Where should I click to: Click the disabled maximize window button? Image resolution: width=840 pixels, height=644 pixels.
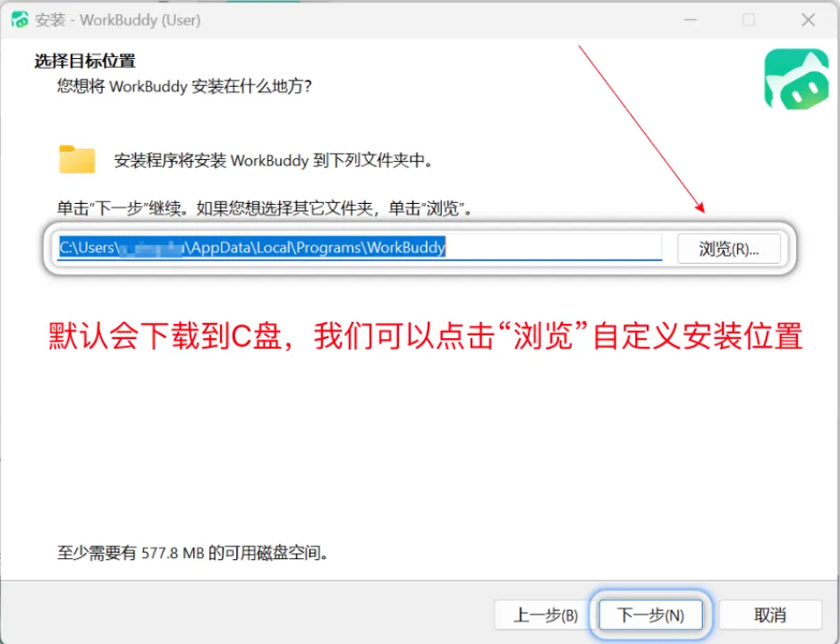tap(749, 20)
